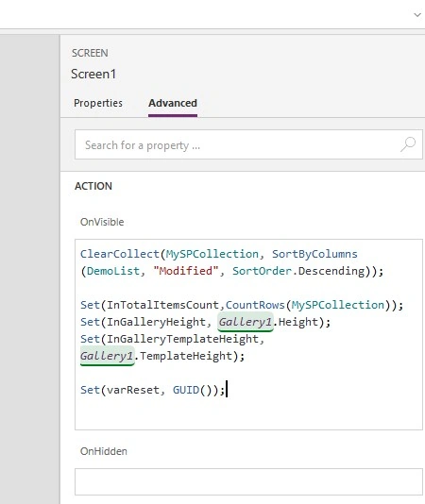This screenshot has height=504, width=425.
Task: Place cursor on ClearCollect function name
Action: tap(120, 254)
